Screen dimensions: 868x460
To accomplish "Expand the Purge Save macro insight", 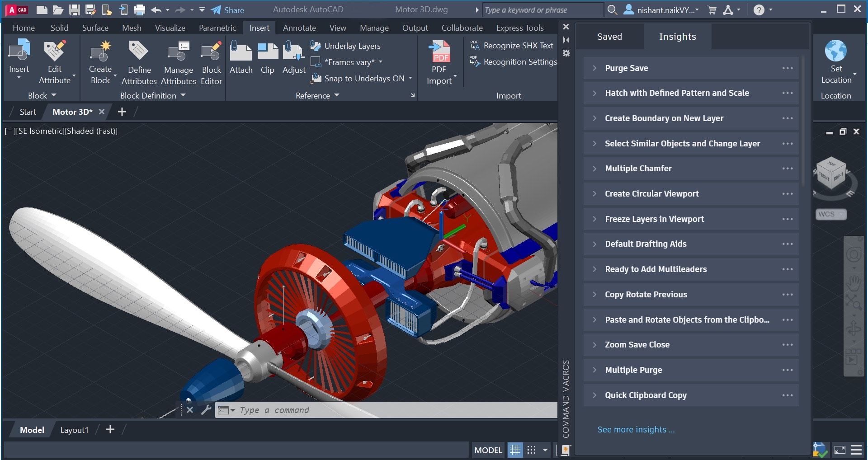I will [594, 68].
